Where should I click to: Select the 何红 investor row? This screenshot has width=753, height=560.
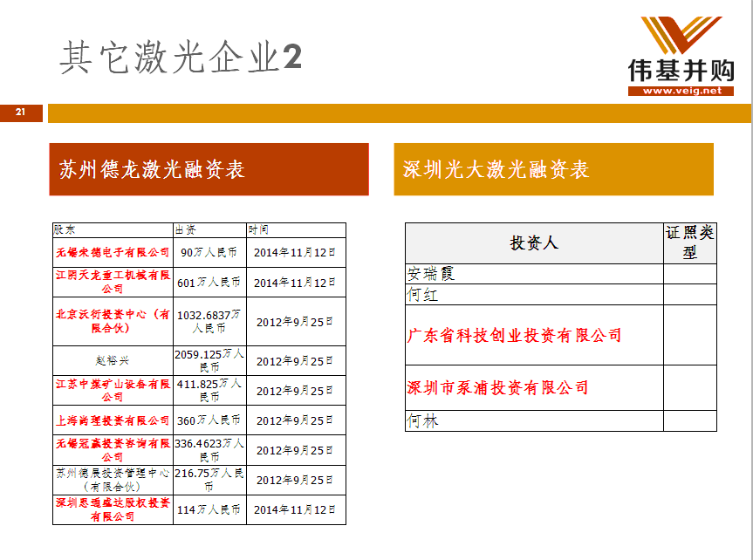(561, 295)
